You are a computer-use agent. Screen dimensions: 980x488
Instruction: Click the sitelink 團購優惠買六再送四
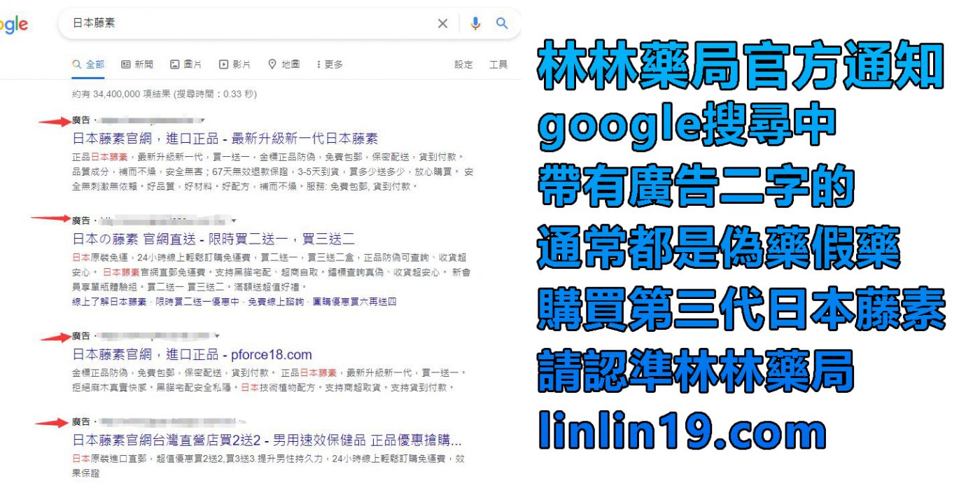click(x=354, y=302)
